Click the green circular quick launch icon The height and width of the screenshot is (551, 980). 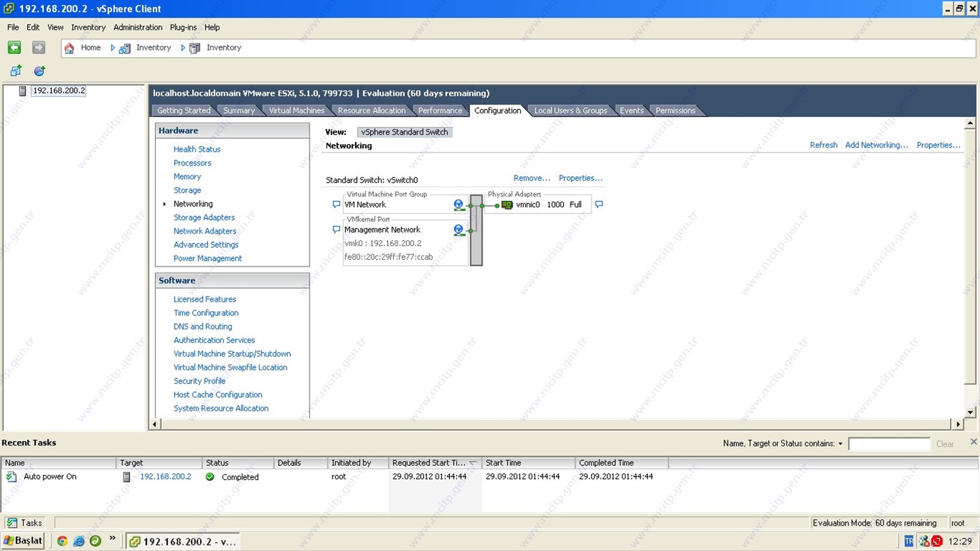click(95, 541)
